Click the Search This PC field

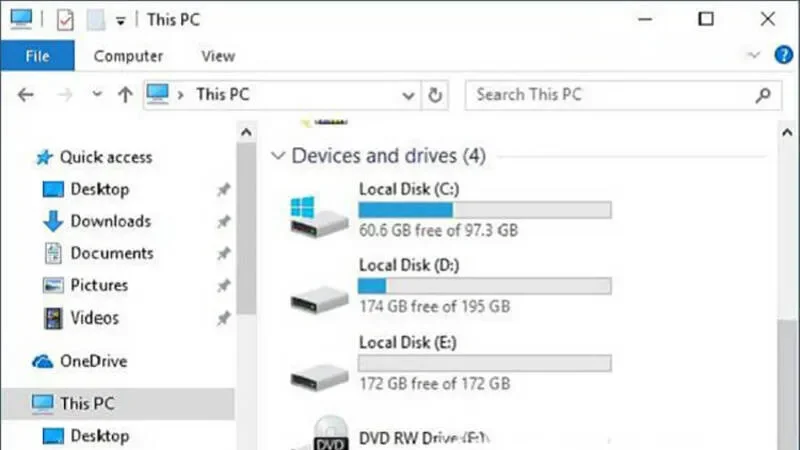click(x=612, y=95)
